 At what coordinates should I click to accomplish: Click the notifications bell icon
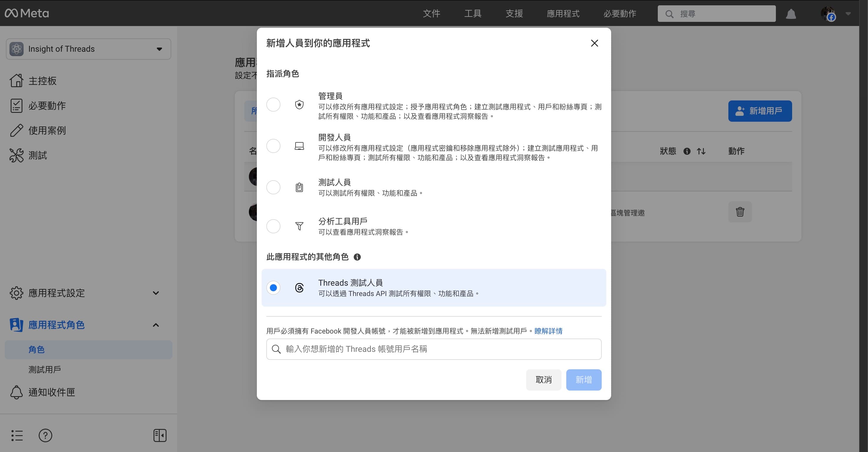pyautogui.click(x=792, y=14)
